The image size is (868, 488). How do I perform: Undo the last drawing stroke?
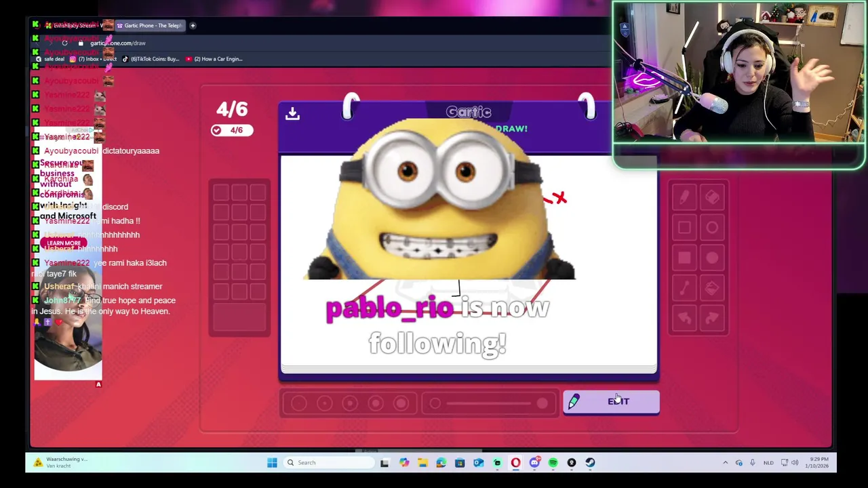tap(684, 318)
